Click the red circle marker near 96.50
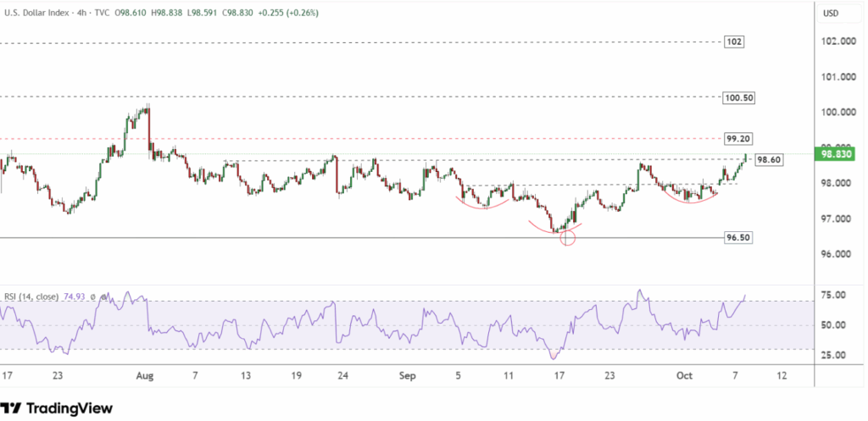The image size is (868, 421). tap(568, 238)
